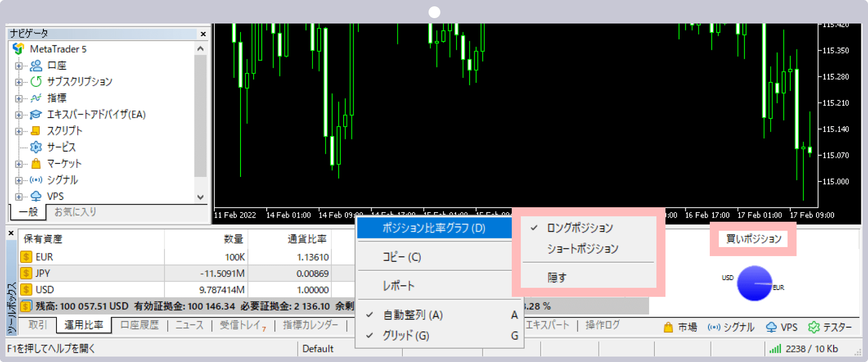The width and height of the screenshot is (868, 362).
Task: Switch to the 取引 trade tab
Action: 38,325
